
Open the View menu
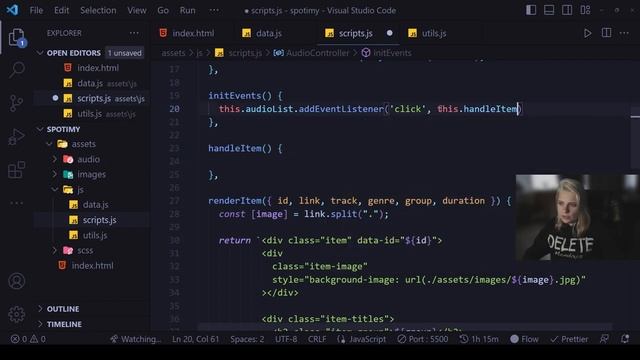pyautogui.click(x=137, y=10)
